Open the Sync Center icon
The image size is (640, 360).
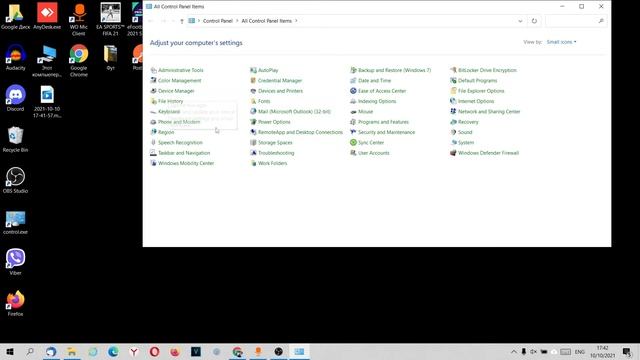(353, 142)
